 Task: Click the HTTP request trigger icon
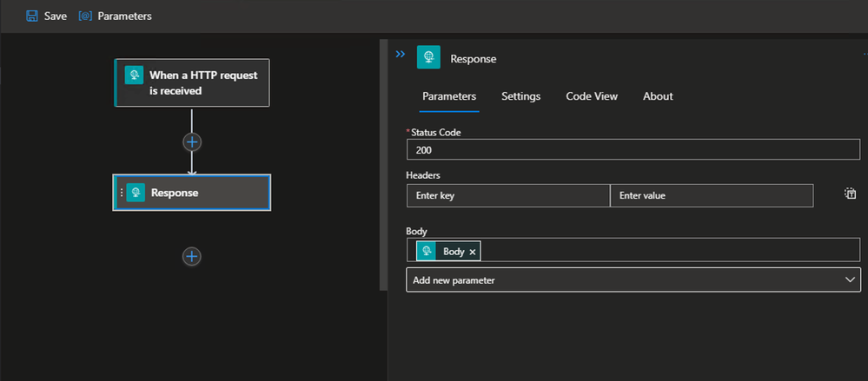click(x=134, y=76)
